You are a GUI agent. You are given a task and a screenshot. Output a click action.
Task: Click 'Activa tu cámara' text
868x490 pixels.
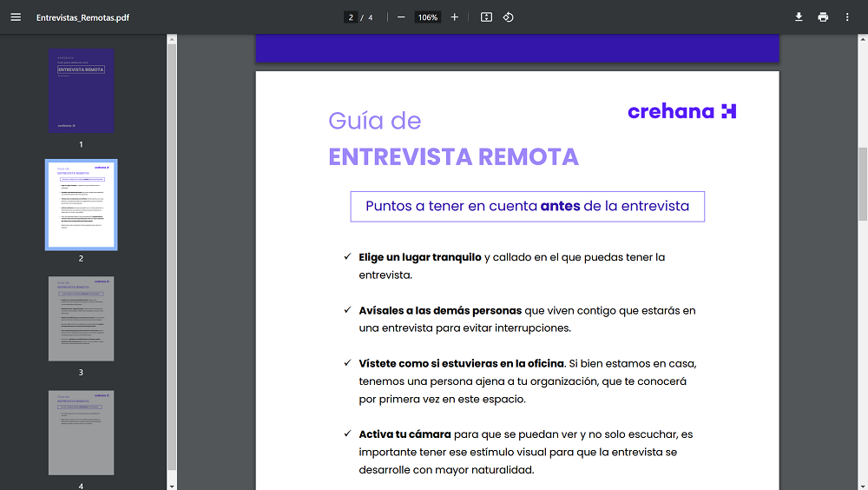tap(404, 434)
